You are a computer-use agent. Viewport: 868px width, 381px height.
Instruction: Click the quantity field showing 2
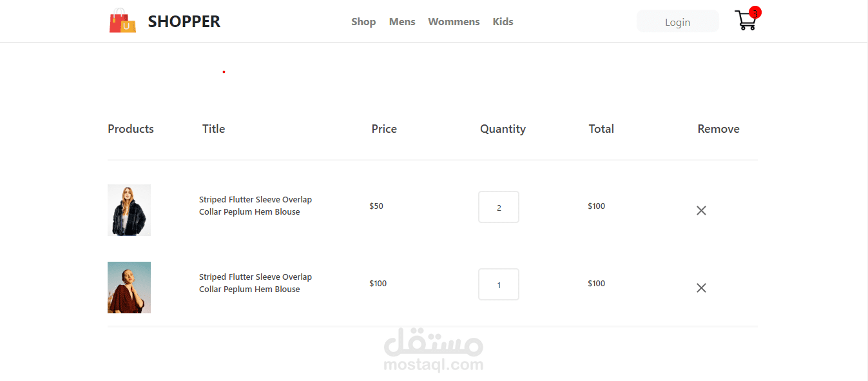pyautogui.click(x=499, y=207)
